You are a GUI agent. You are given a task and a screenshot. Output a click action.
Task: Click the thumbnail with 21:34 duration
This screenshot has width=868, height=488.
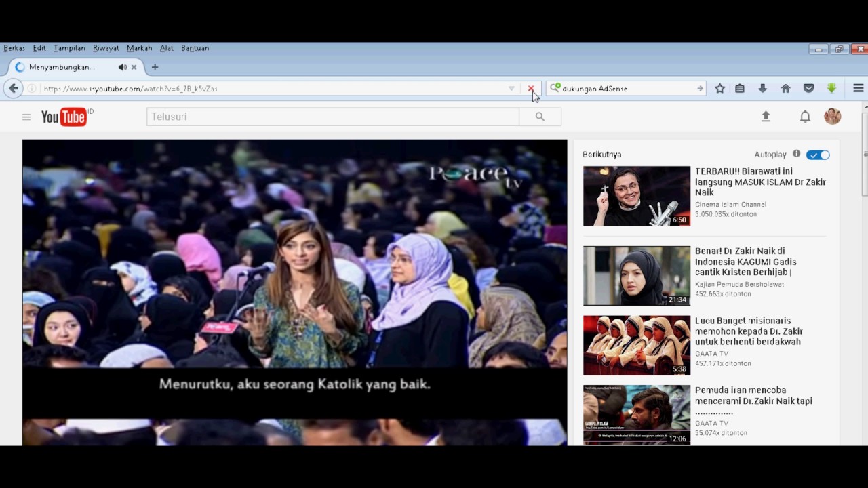tap(637, 276)
